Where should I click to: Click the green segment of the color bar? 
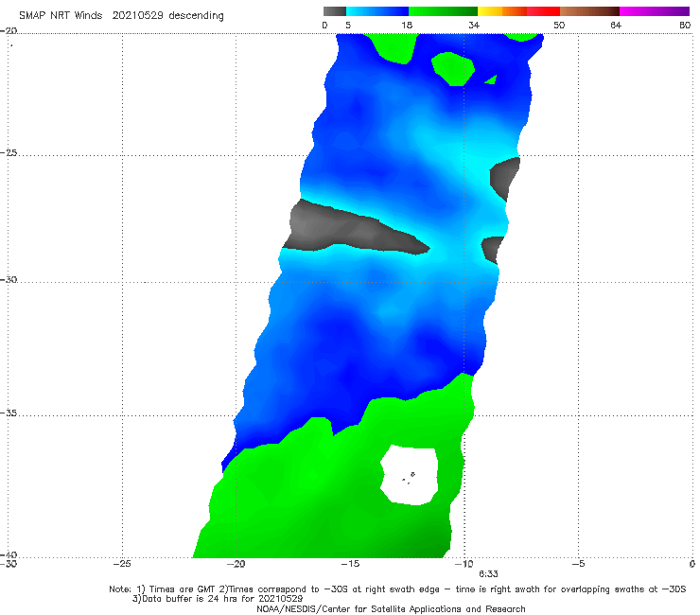(x=443, y=11)
